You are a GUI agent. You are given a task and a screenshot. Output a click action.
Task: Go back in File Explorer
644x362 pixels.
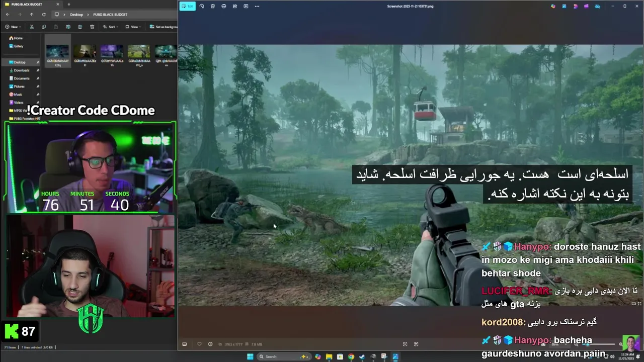[7, 15]
